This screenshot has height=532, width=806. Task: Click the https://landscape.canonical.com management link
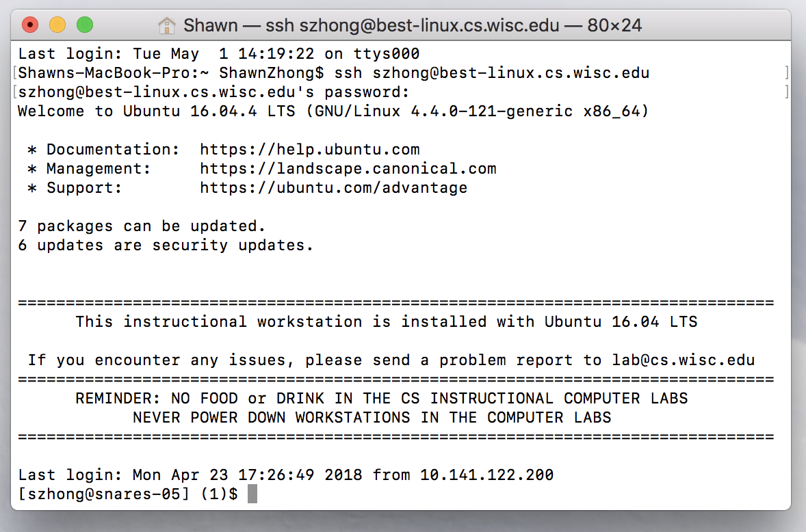(348, 168)
